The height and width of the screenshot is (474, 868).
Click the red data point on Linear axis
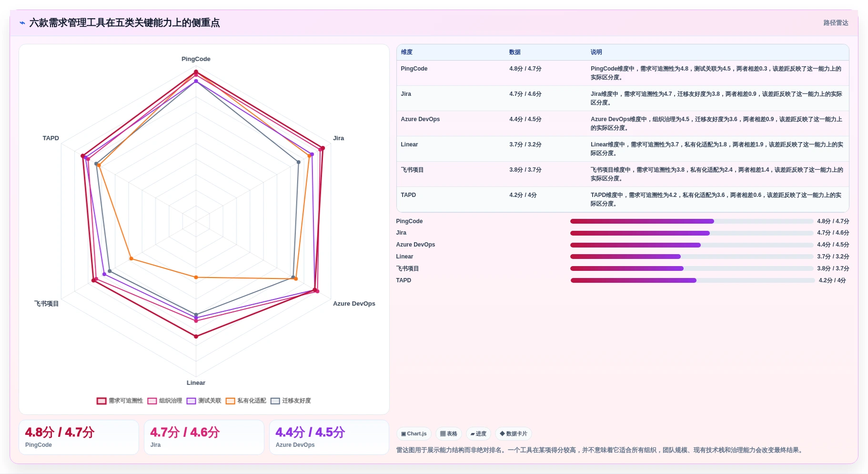[x=196, y=336]
